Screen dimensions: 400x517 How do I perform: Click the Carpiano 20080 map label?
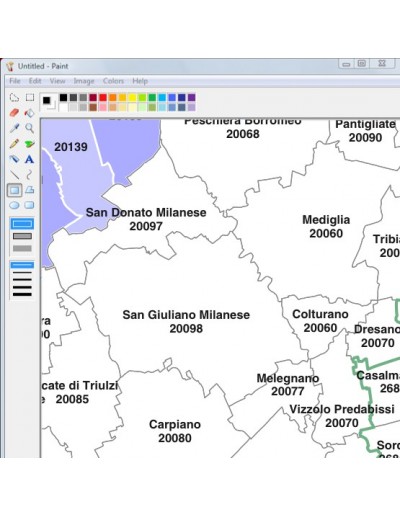pos(175,431)
